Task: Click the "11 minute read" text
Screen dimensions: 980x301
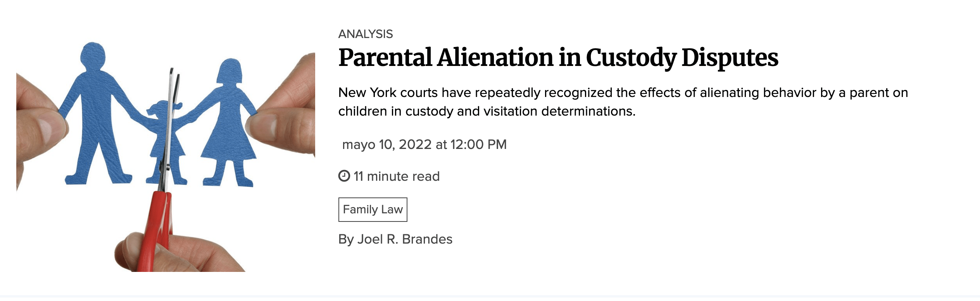Action: [396, 176]
